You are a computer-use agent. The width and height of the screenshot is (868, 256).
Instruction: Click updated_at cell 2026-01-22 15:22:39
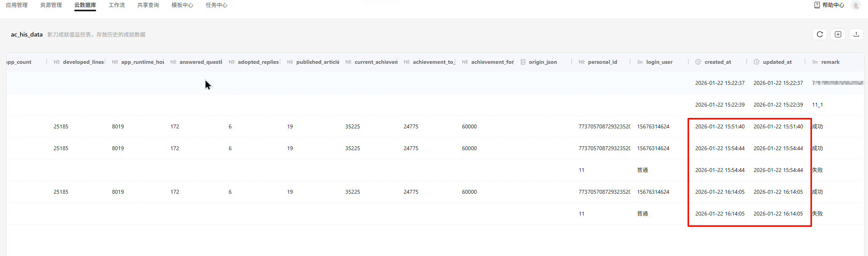click(x=778, y=105)
